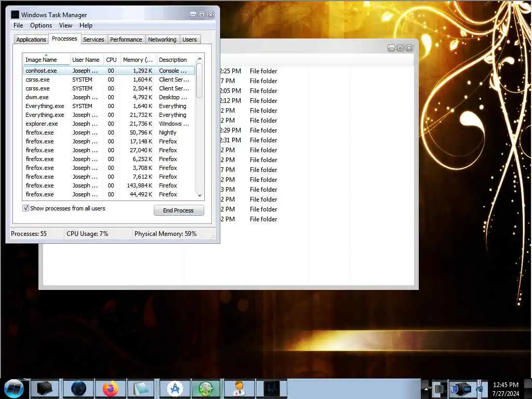Select Everything.exe run by SYSTEM
Image resolution: width=532 pixels, height=399 pixels.
point(109,106)
